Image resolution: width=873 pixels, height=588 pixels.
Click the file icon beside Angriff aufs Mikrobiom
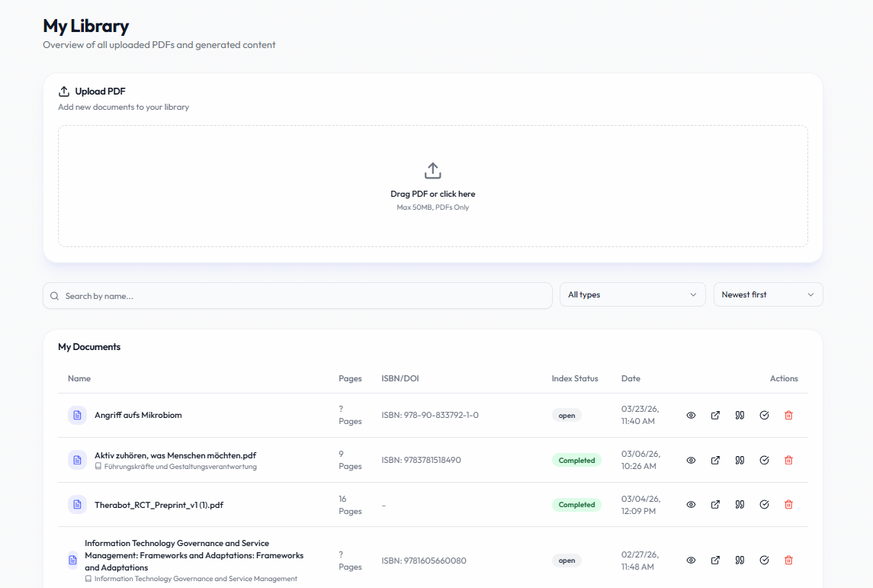click(77, 416)
